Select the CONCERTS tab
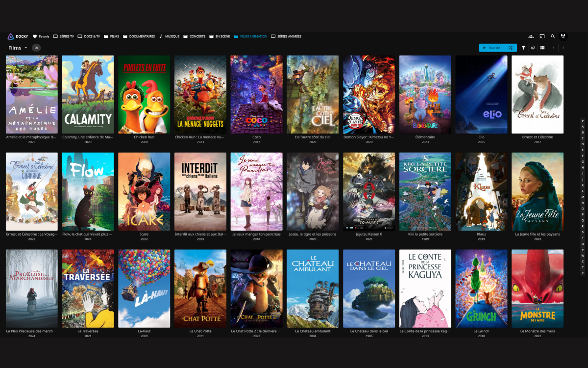Screen dimensions: 588x368 195,36
